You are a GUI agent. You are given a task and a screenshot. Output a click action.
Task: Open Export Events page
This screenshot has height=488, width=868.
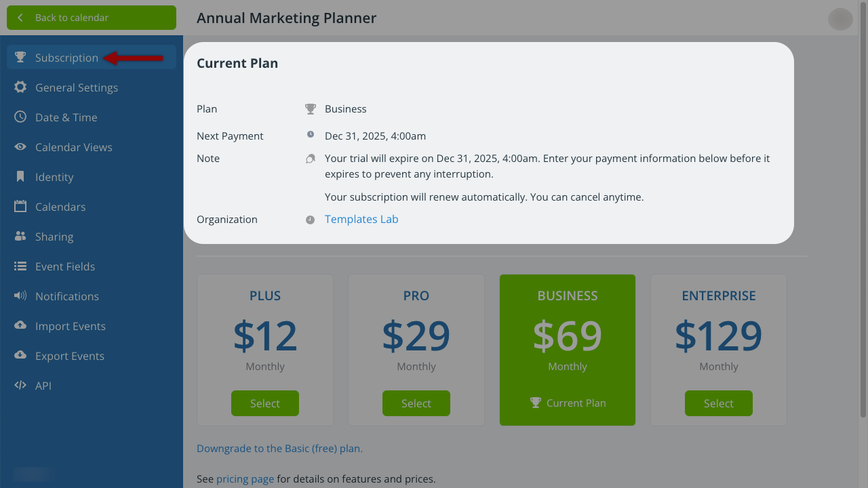click(92, 356)
